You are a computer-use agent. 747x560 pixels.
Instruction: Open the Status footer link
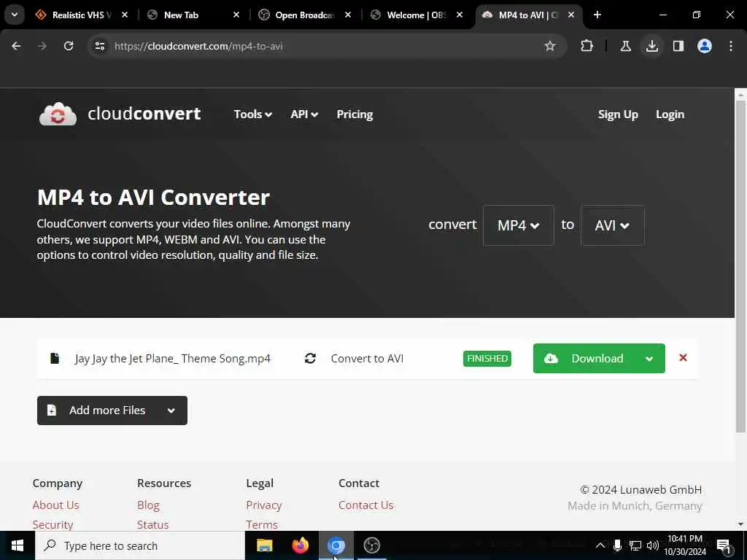click(x=153, y=524)
